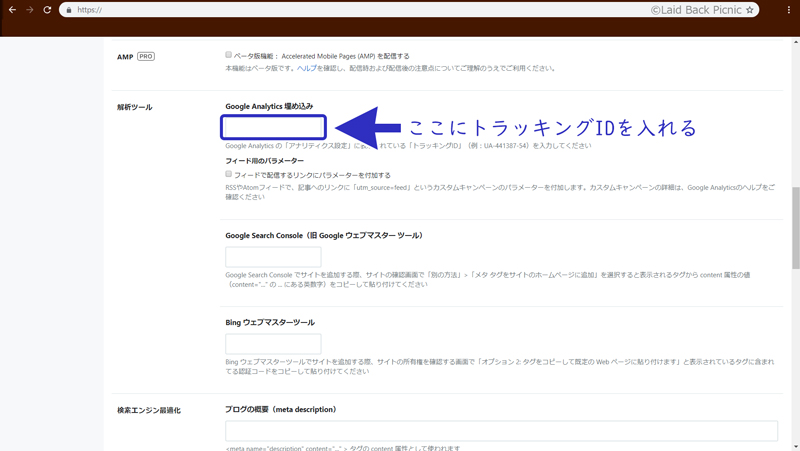The height and width of the screenshot is (451, 800).
Task: Bookmark page with the star icon
Action: pos(749,10)
